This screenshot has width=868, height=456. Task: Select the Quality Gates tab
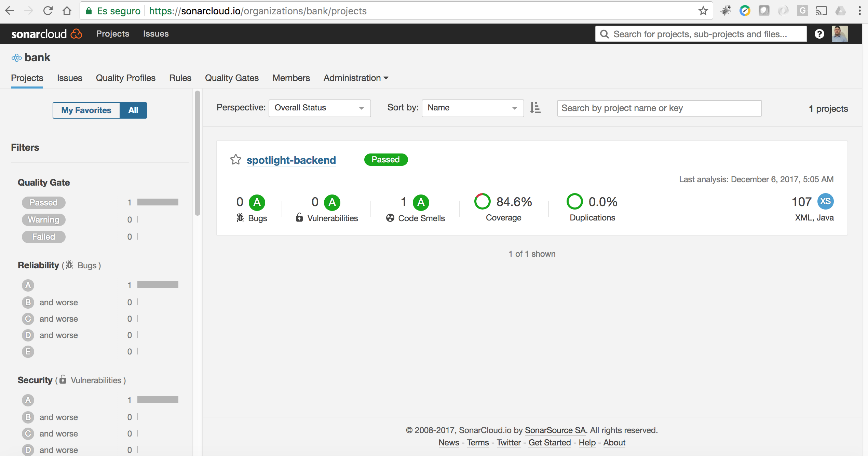point(231,78)
